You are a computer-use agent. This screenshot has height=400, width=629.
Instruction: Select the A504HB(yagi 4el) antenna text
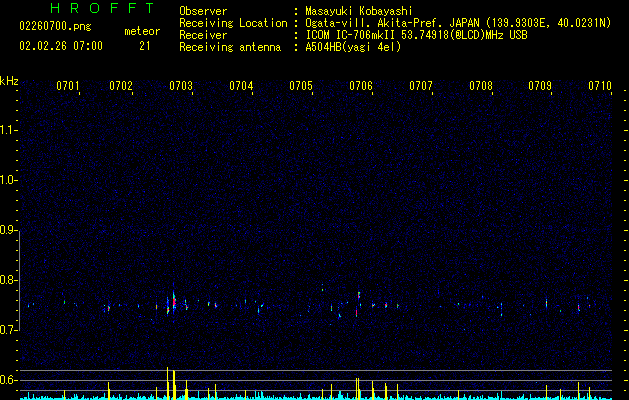click(x=353, y=47)
